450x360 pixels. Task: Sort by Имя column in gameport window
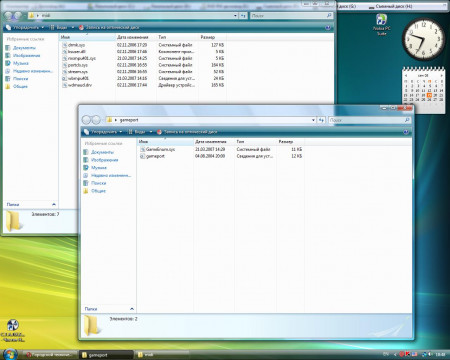[x=165, y=142]
